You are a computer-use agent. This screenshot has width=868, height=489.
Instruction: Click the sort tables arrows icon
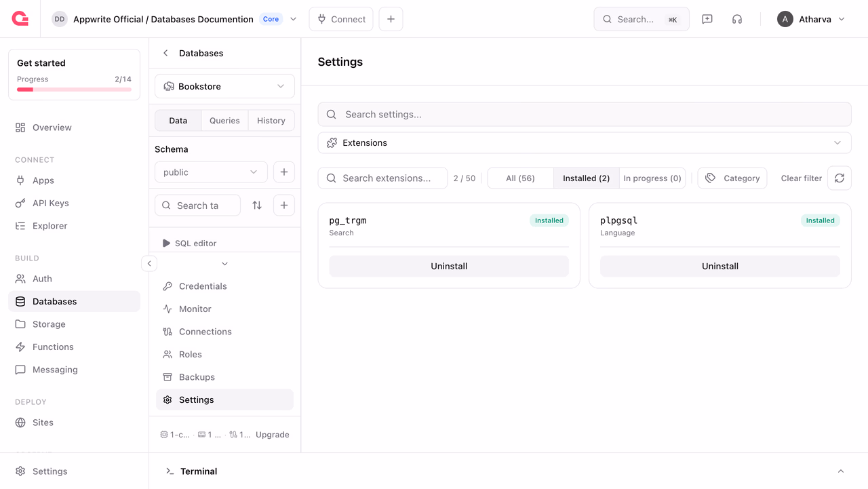257,206
